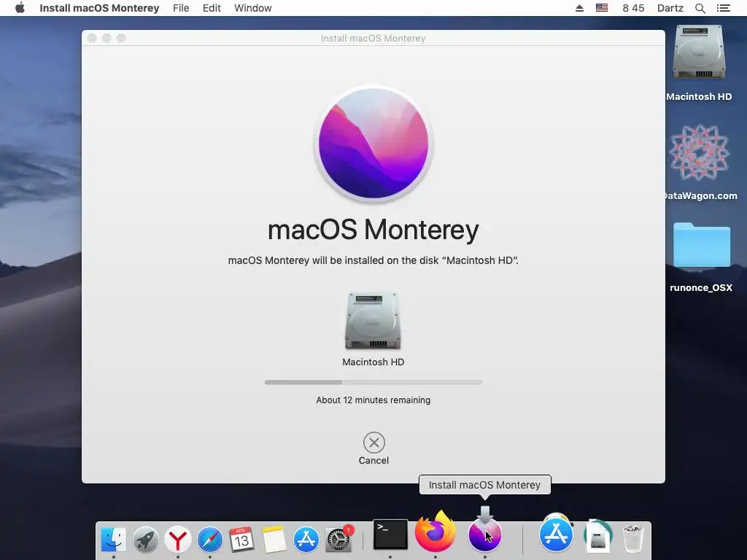This screenshot has height=560, width=747.
Task: Click Install macOS Monterey Dock icon
Action: (484, 534)
